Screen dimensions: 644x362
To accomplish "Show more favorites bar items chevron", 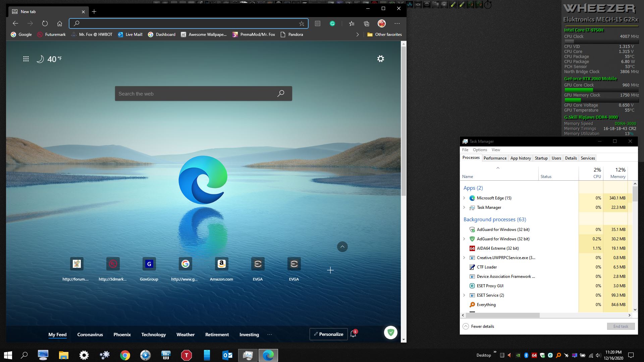I will click(x=358, y=35).
